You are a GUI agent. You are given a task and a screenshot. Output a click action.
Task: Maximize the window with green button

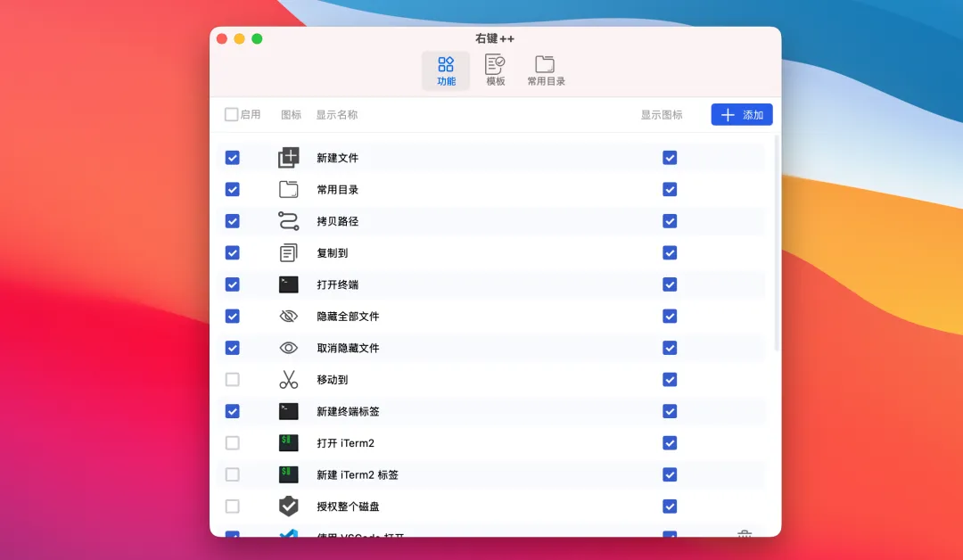click(x=258, y=38)
